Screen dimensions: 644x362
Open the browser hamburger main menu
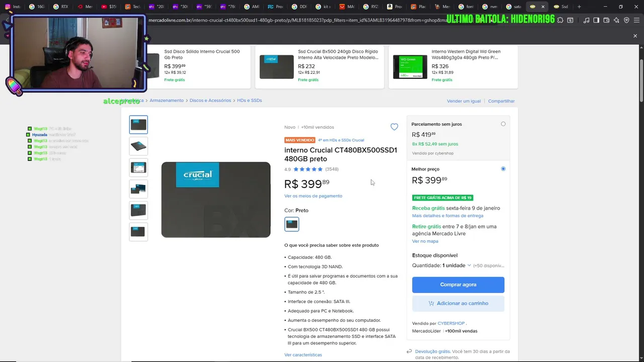click(636, 20)
